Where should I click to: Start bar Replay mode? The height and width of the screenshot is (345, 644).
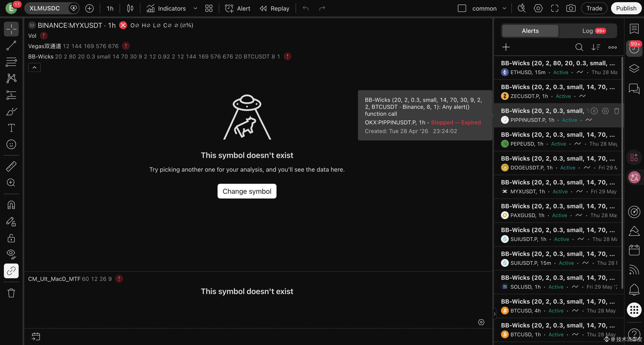point(275,8)
